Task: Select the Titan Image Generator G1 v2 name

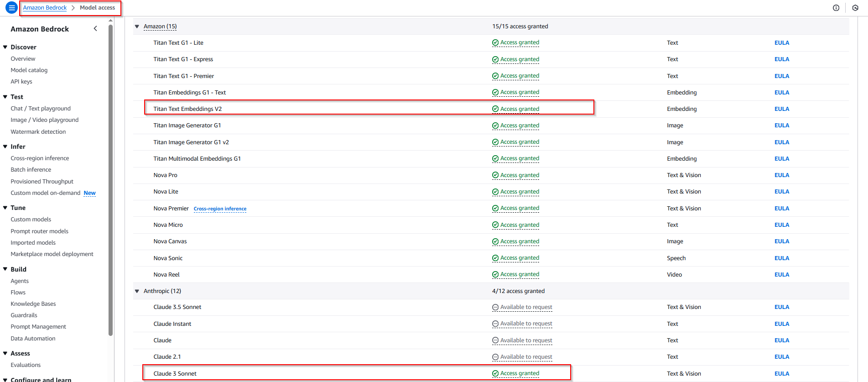Action: (191, 142)
